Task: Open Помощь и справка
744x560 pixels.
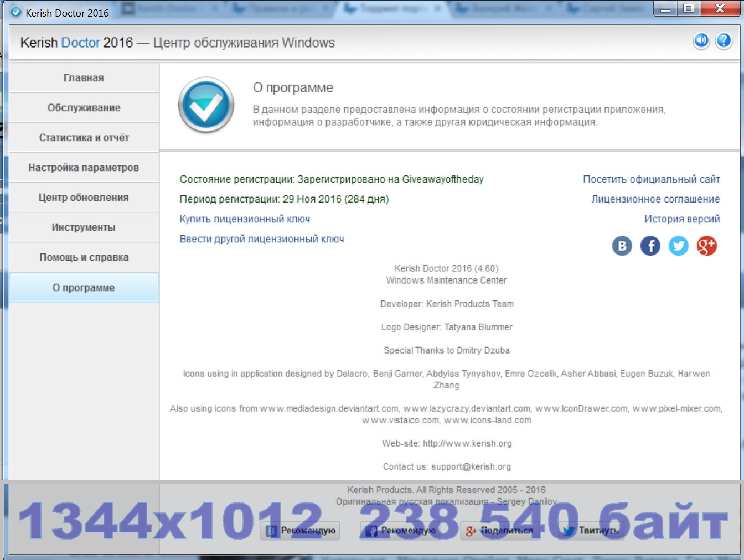Action: pos(84,257)
